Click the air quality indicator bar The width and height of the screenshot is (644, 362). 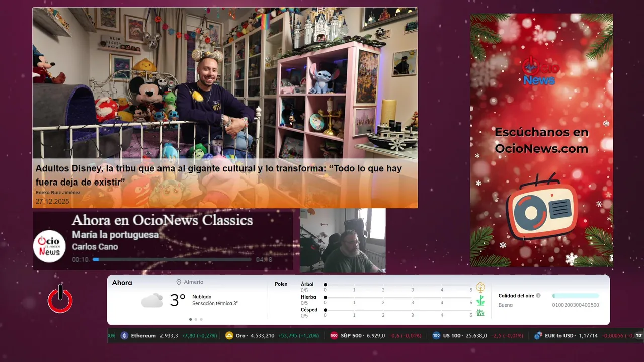coord(576,296)
